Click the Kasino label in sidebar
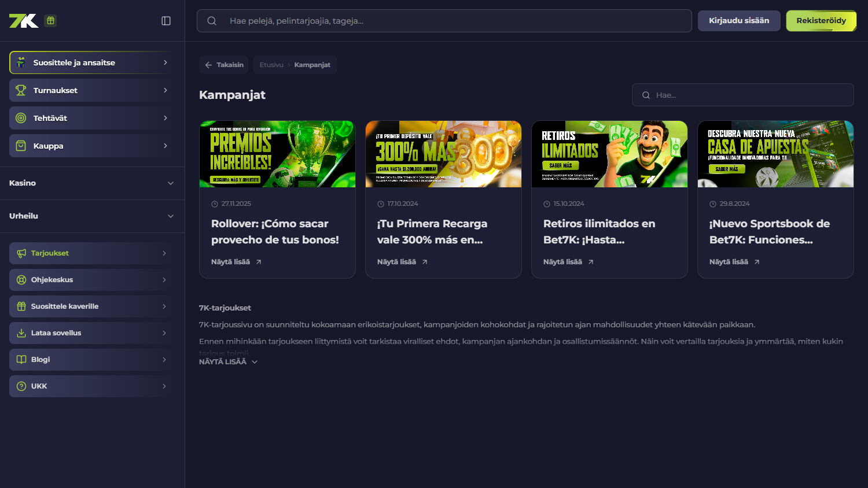This screenshot has width=868, height=488. (23, 183)
